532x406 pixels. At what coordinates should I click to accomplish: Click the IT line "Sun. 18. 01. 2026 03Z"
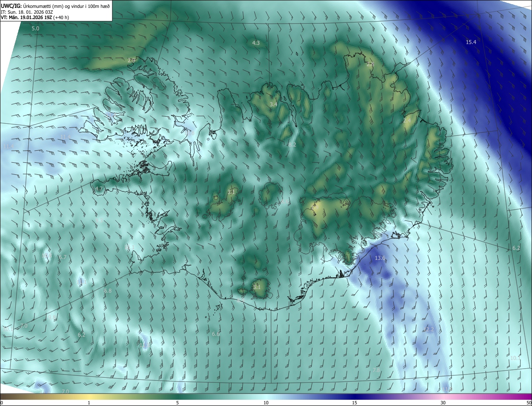(x=31, y=12)
